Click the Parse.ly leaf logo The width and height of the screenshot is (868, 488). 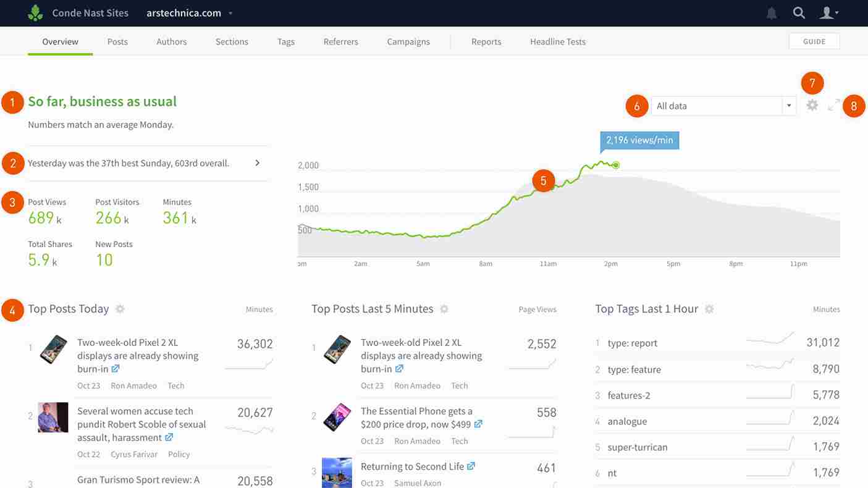click(x=35, y=12)
